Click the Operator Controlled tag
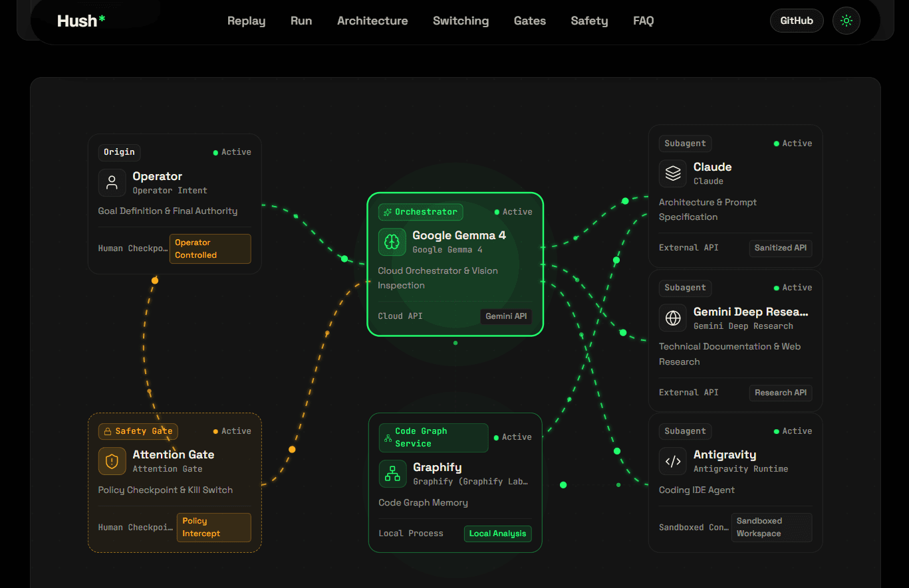Image resolution: width=909 pixels, height=588 pixels. (210, 248)
